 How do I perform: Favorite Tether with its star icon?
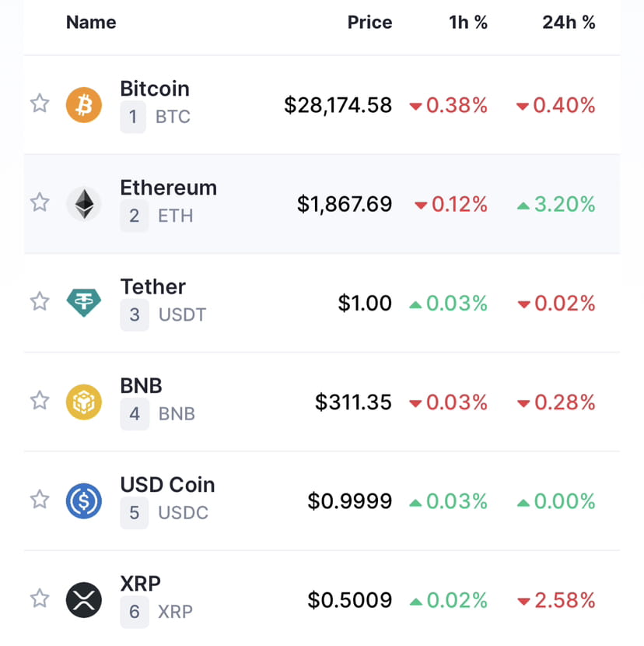coord(40,301)
